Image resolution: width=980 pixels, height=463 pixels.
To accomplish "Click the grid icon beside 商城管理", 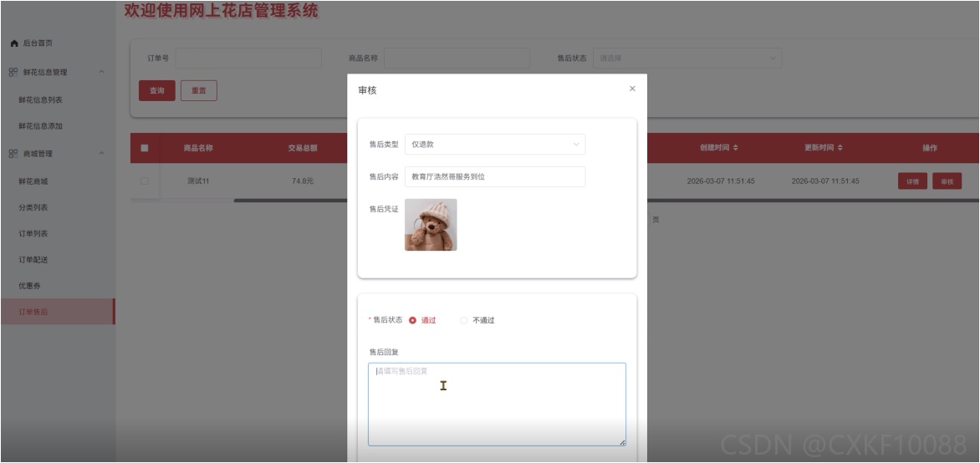I will tap(13, 154).
